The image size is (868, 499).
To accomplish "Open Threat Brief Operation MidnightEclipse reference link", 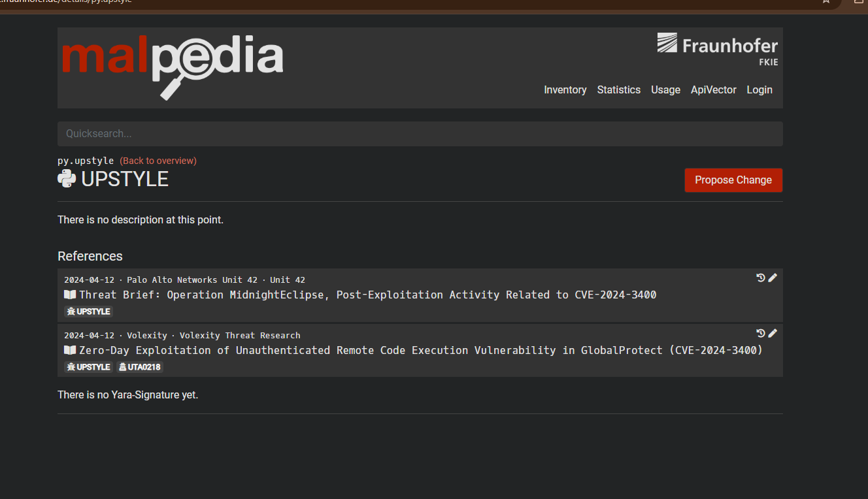I will point(368,295).
